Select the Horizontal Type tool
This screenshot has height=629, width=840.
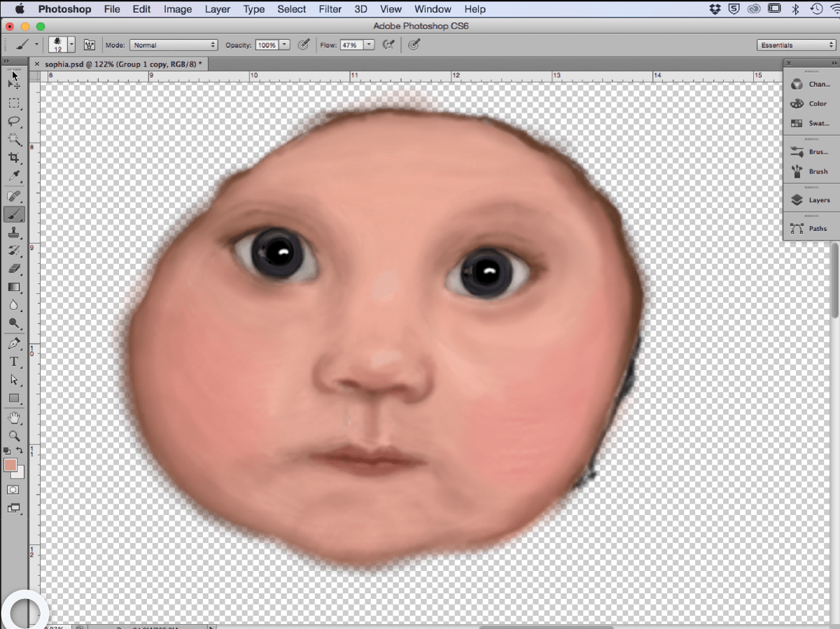[x=14, y=362]
